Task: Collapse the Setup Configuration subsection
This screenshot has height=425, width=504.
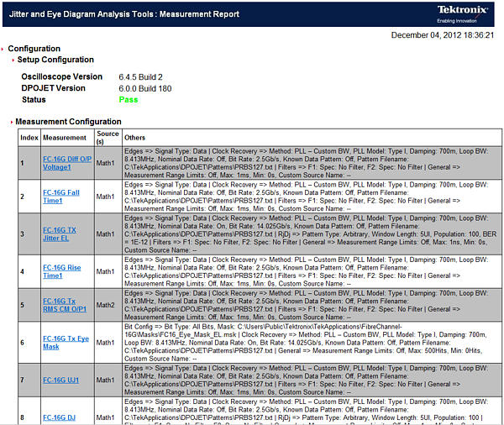Action: coord(13,60)
